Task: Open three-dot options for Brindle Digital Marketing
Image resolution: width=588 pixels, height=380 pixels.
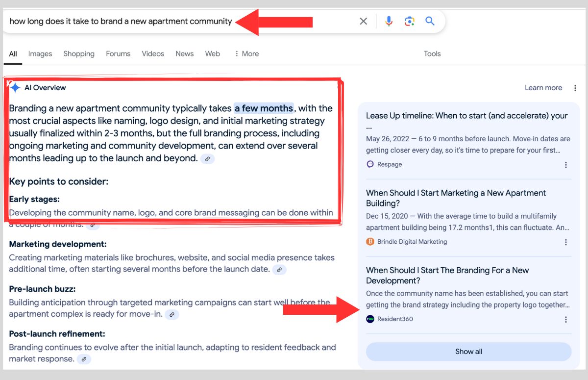Action: (x=566, y=242)
